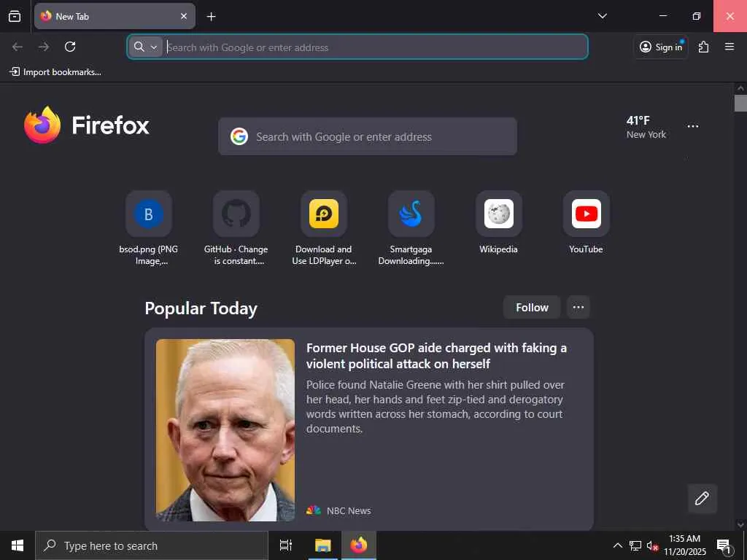This screenshot has height=560, width=747.
Task: Open search engine selector dropdown in address bar
Action: [146, 47]
